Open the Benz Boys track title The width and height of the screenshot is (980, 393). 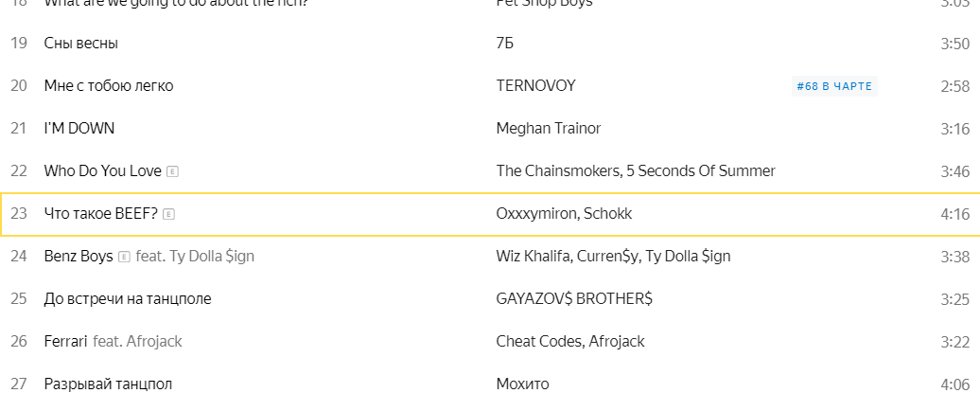tap(79, 257)
